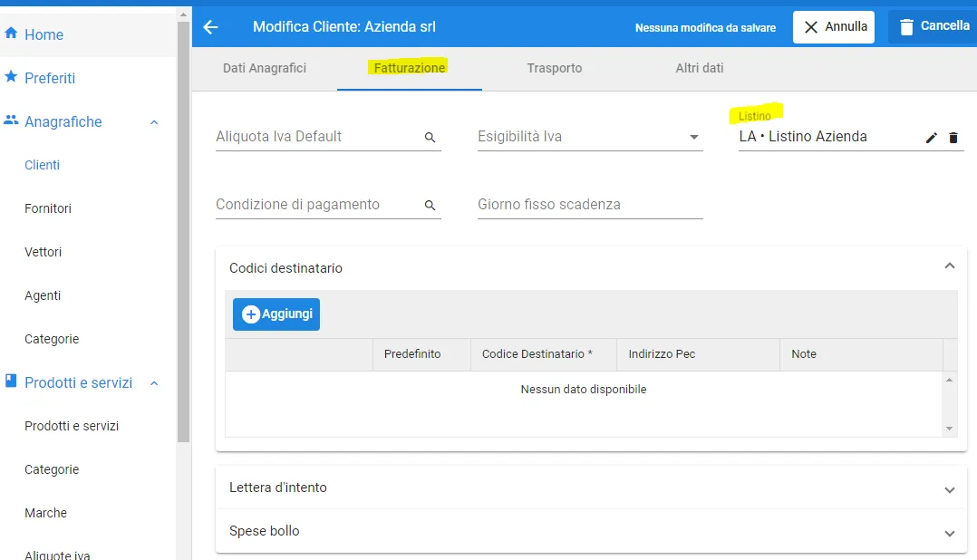Open Home in sidebar
This screenshot has height=560, width=977.
coord(44,34)
